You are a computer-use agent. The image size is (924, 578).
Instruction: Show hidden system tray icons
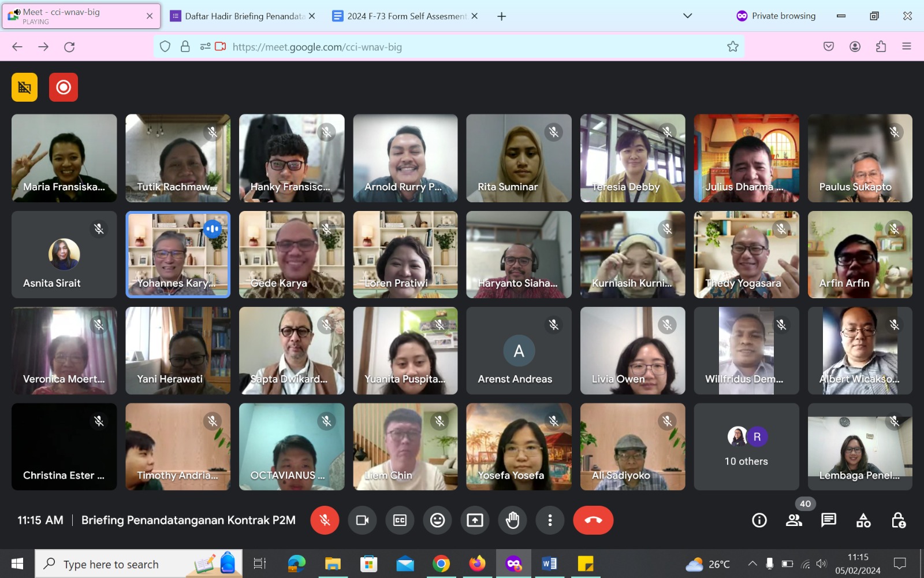coord(752,564)
